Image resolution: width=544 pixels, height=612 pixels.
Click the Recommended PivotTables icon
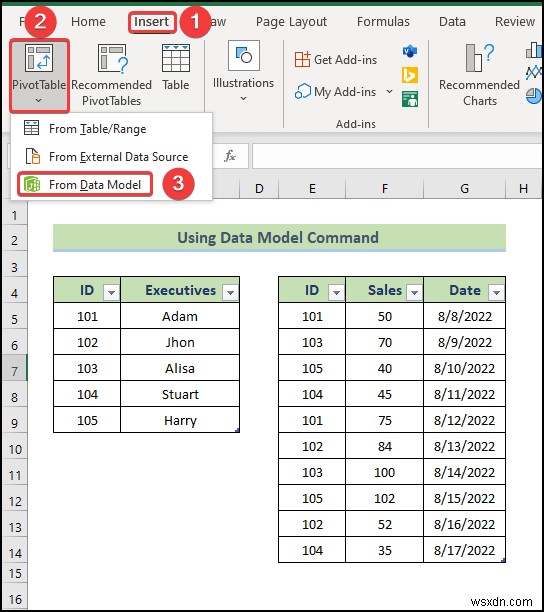[x=113, y=59]
